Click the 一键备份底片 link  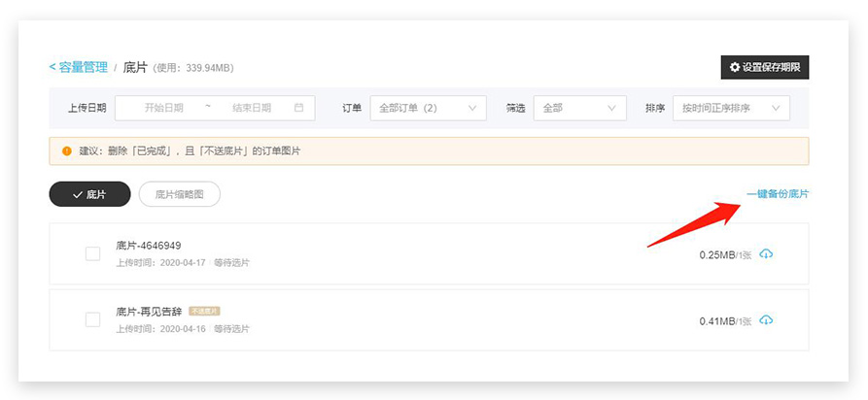click(x=777, y=194)
